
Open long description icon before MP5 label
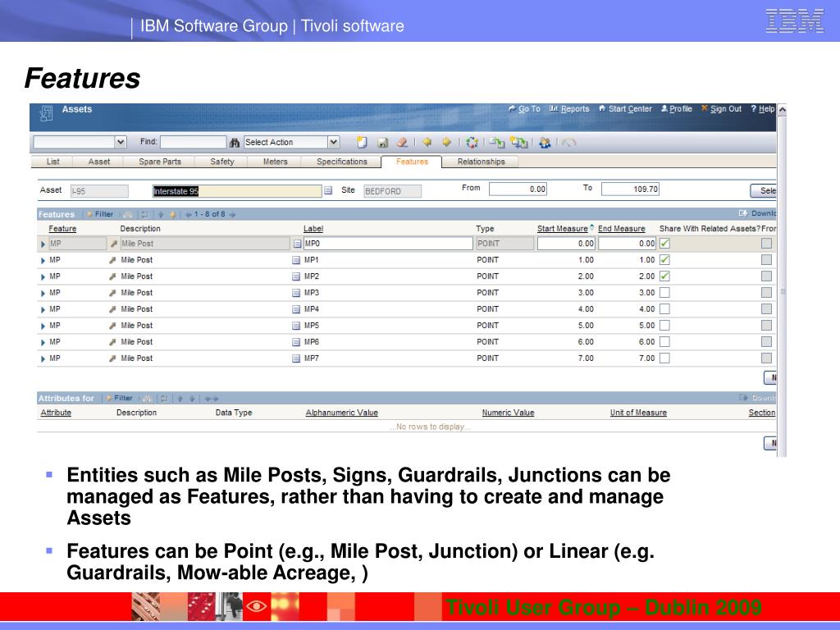[295, 326]
